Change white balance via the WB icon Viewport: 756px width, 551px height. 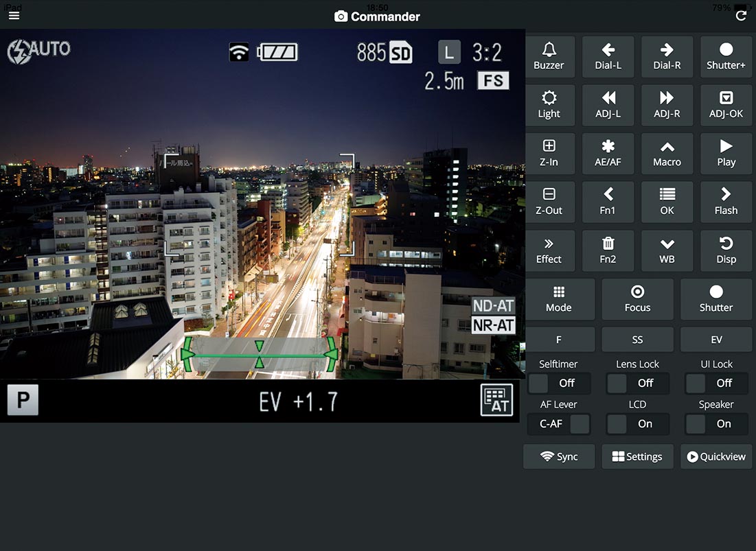point(667,250)
